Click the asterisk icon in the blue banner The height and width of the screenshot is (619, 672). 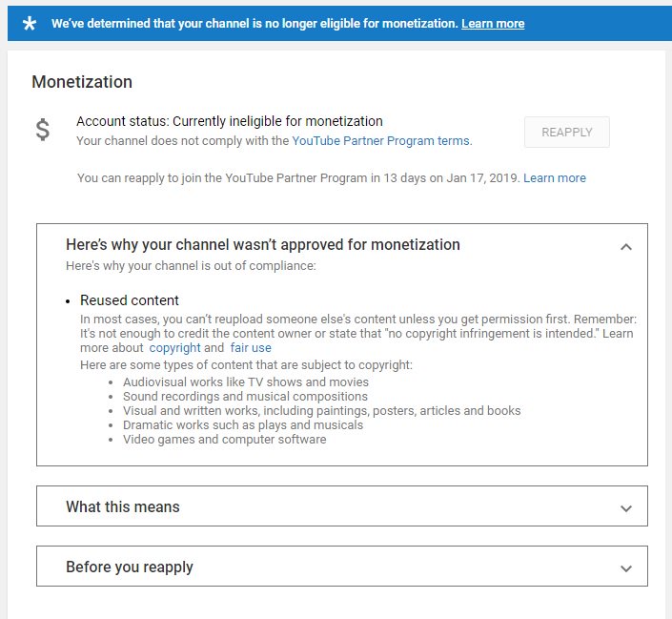click(x=30, y=23)
